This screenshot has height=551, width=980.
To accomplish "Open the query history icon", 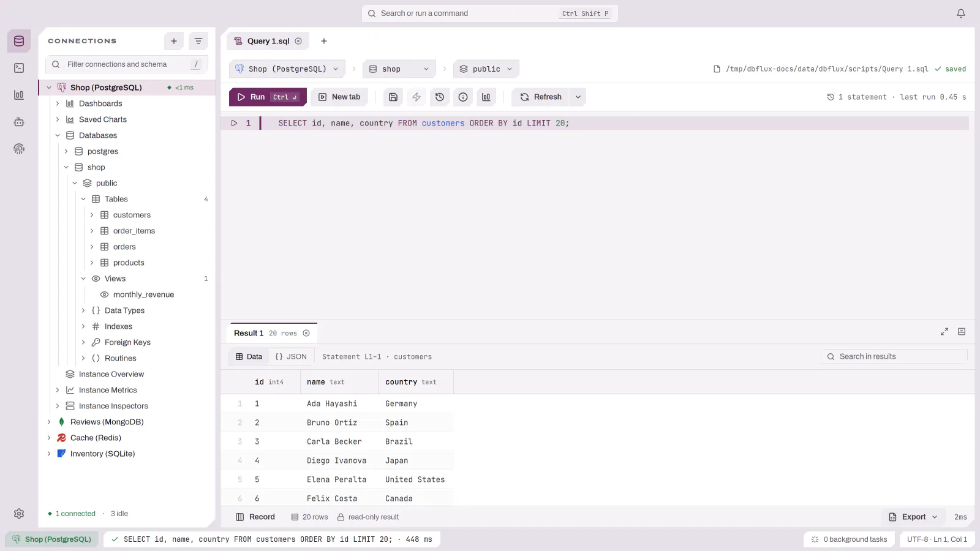I will [x=440, y=97].
